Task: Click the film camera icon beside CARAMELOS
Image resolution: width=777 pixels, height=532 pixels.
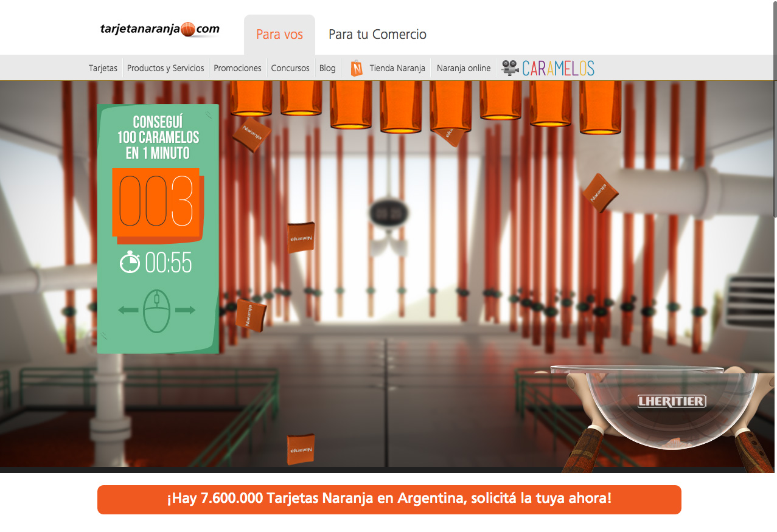Action: pyautogui.click(x=510, y=68)
